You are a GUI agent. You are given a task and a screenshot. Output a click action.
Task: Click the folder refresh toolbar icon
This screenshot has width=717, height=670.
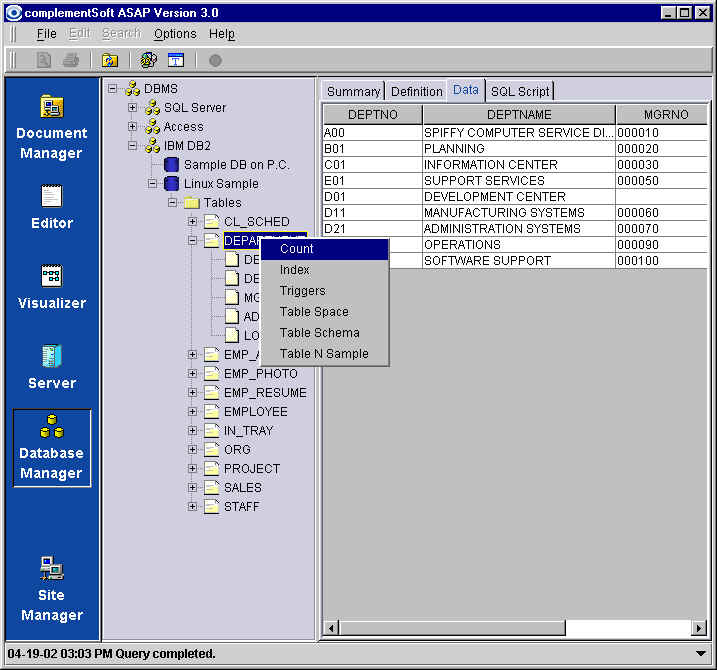coord(110,60)
